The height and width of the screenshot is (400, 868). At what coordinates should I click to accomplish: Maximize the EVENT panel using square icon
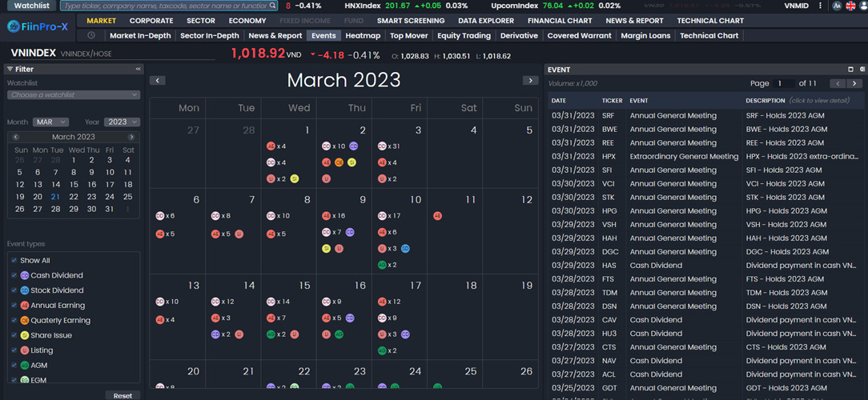tap(850, 70)
